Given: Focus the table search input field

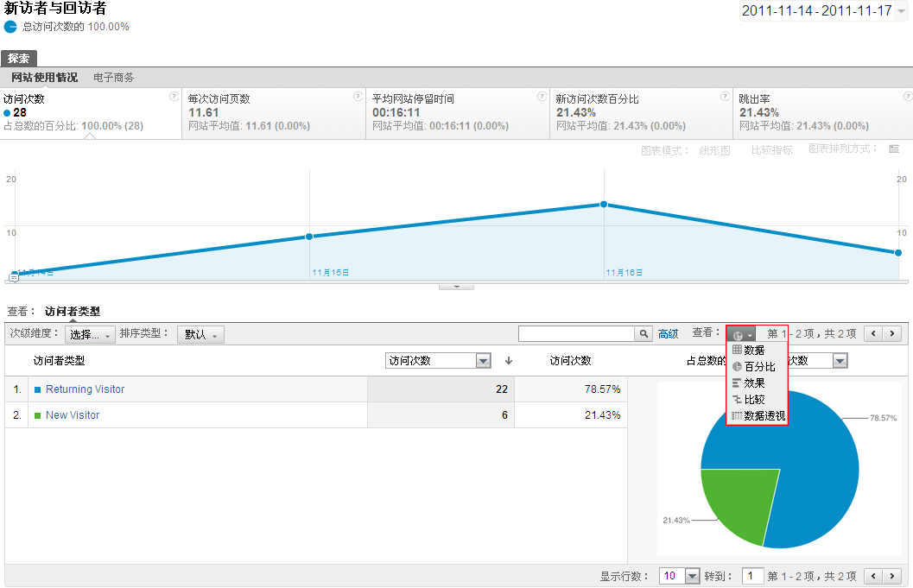Looking at the screenshot, I should (576, 333).
